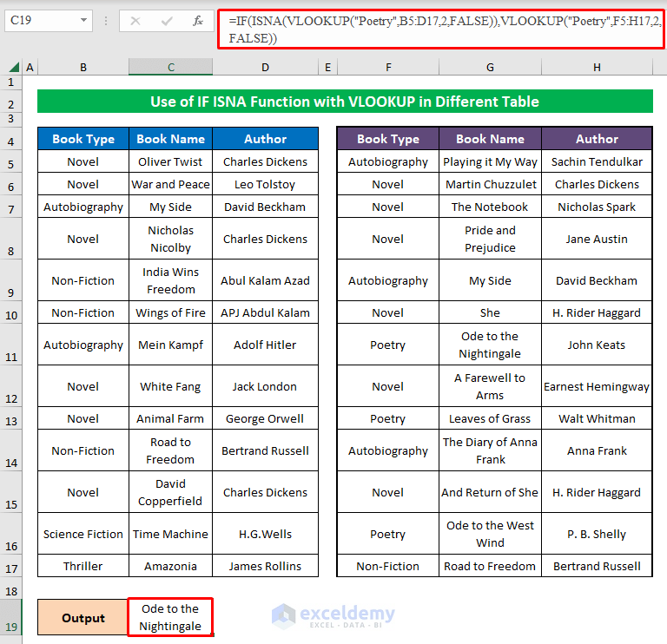Select the Jane Austin cell
The image size is (667, 644).
[597, 239]
